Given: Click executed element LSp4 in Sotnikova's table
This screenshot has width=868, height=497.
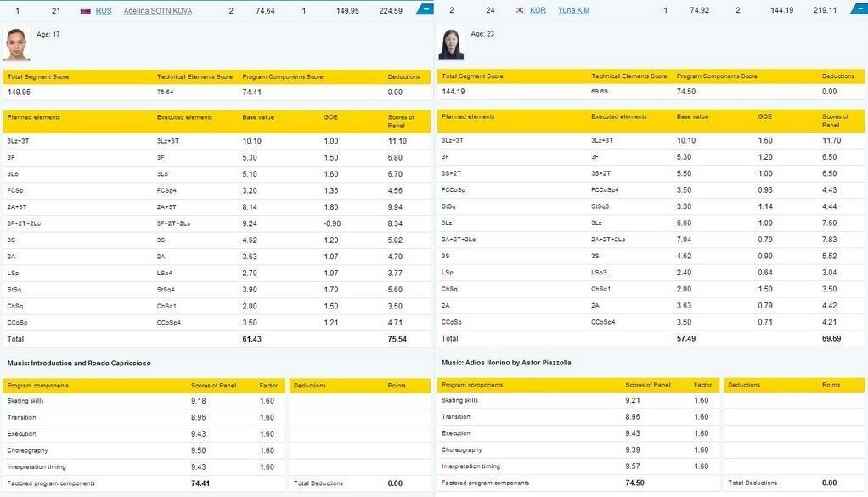Looking at the screenshot, I should (x=165, y=273).
